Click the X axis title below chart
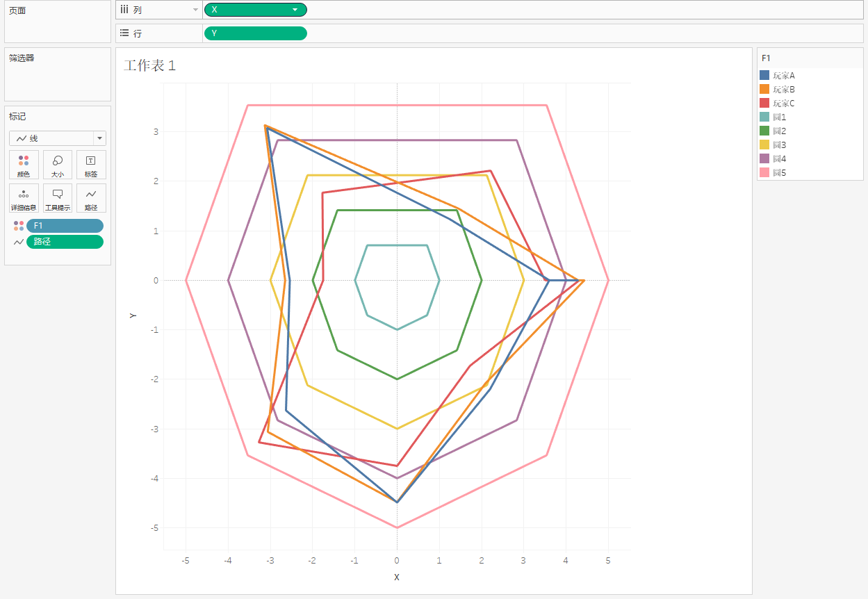This screenshot has height=599, width=868. (397, 577)
